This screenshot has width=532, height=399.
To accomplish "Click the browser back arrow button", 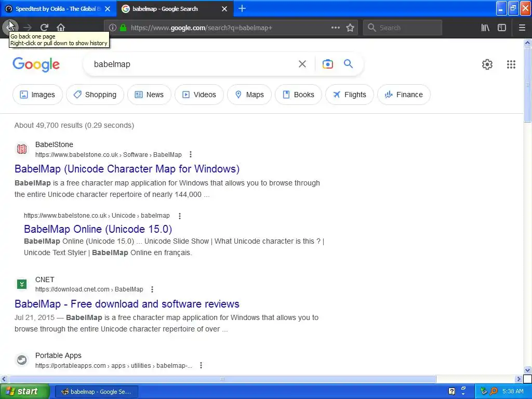I will [x=10, y=27].
